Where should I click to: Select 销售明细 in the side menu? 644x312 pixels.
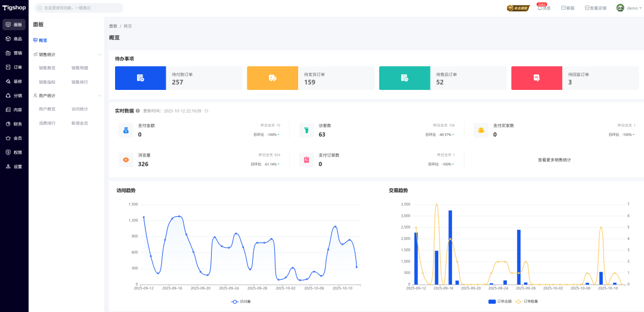coord(79,68)
